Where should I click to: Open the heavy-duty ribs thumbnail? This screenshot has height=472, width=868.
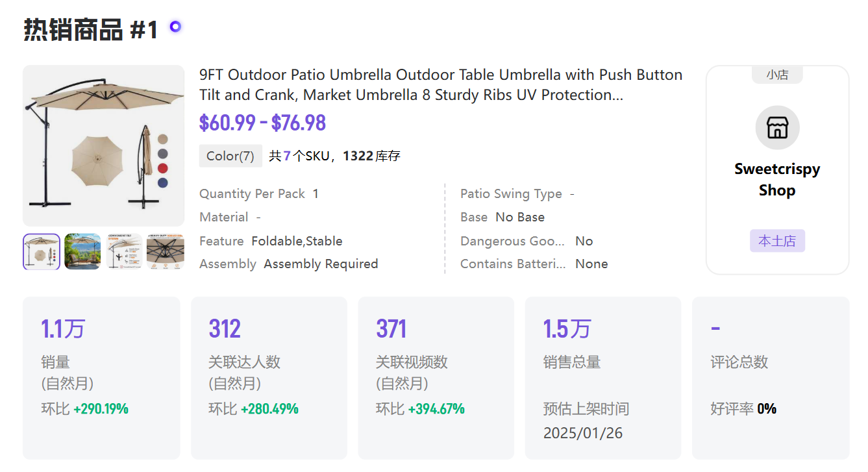pyautogui.click(x=165, y=252)
